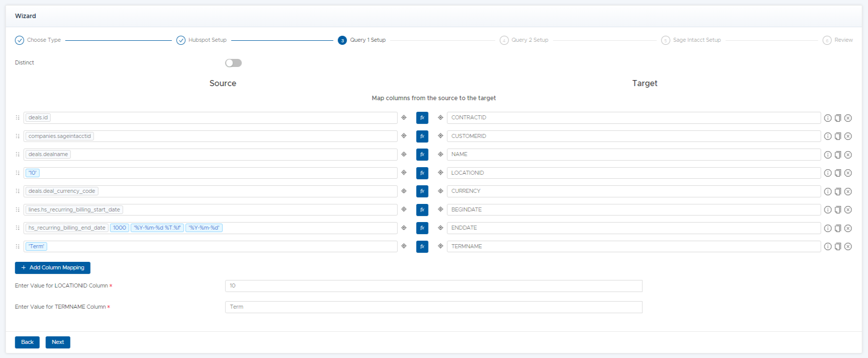Pick source column for deals.id row
Screen dimensions: 868x358
pos(404,117)
